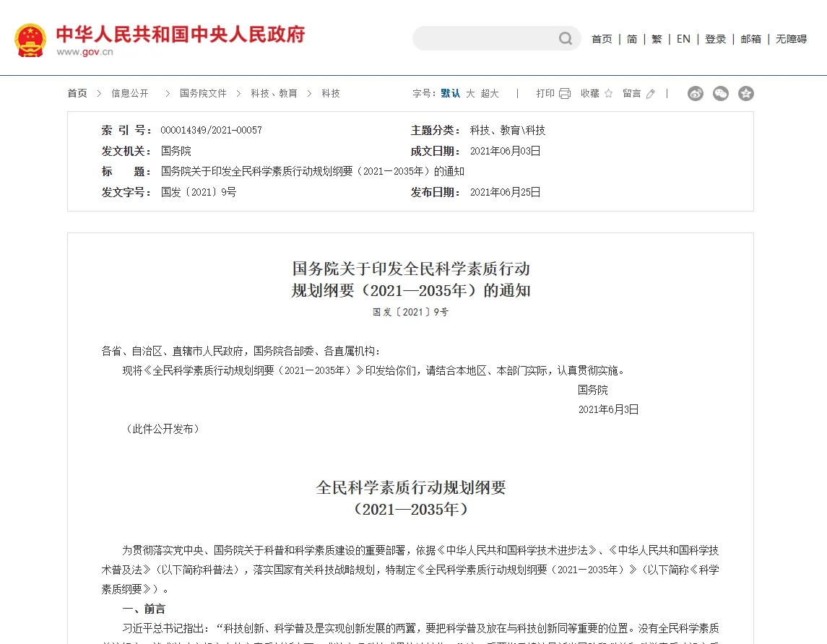Open 信息公开 in breadcrumb

point(130,94)
